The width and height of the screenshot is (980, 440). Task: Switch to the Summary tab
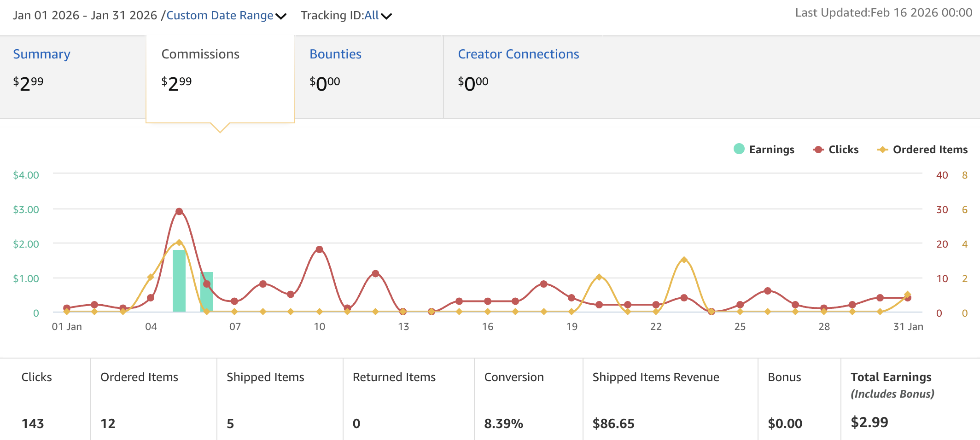[x=41, y=54]
